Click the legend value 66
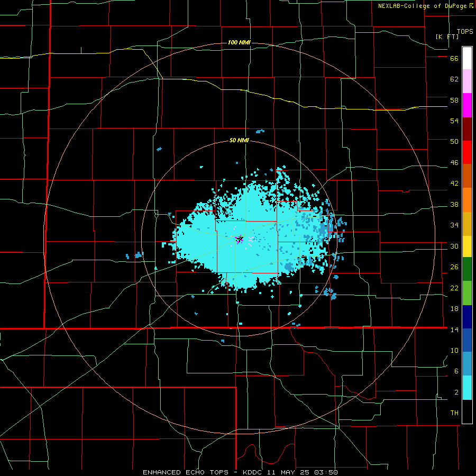 [x=454, y=58]
